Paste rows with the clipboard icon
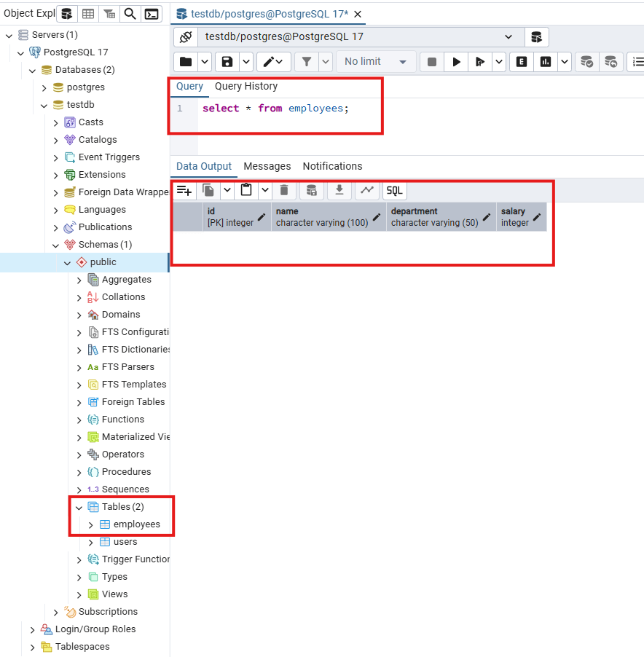The height and width of the screenshot is (657, 644). point(246,191)
